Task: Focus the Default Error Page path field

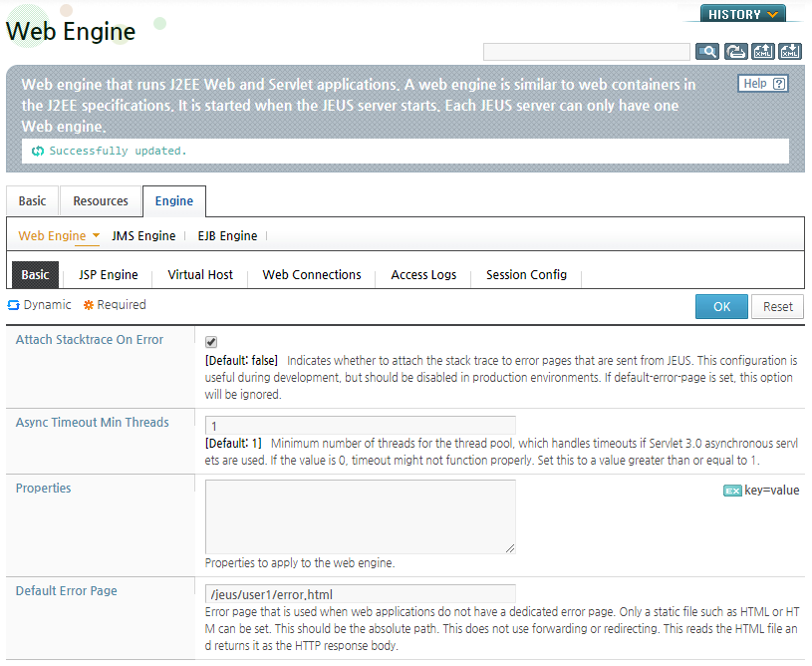Action: (x=361, y=594)
